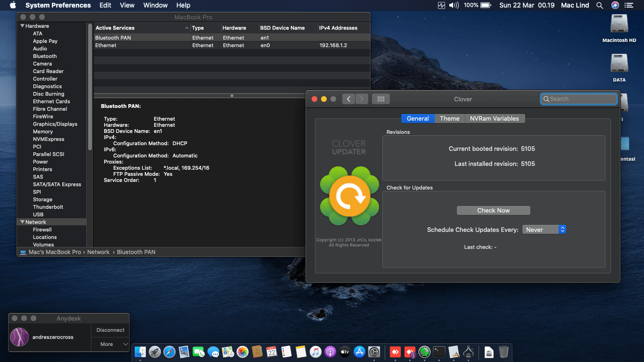Image resolution: width=644 pixels, height=362 pixels.
Task: Open Podcasts from the Dock
Action: coord(330,352)
